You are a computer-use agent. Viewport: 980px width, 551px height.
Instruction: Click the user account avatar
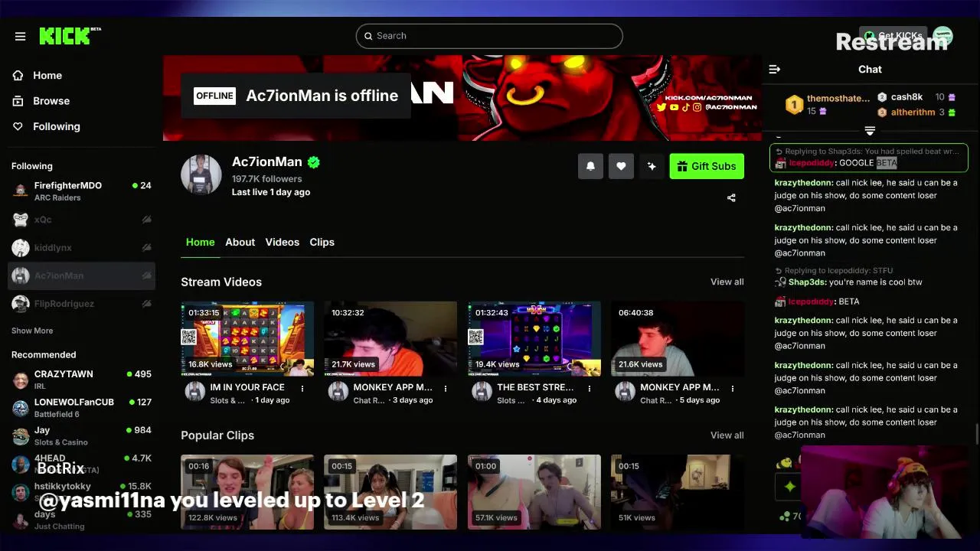942,36
